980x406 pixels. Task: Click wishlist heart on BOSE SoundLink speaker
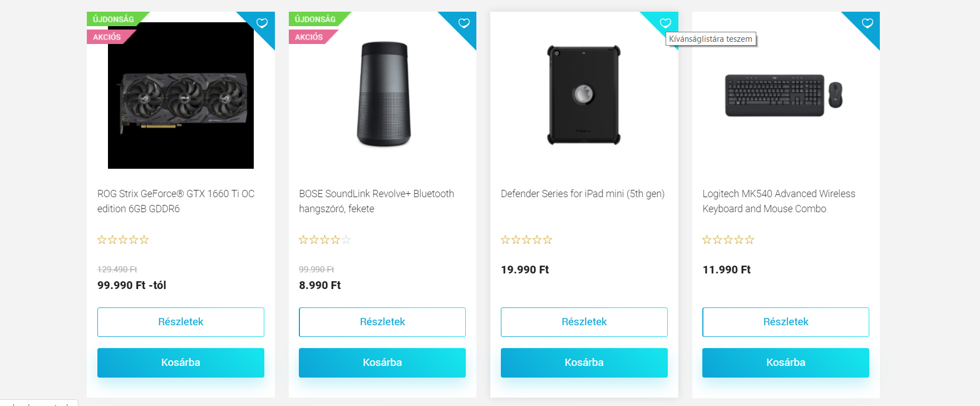coord(464,23)
